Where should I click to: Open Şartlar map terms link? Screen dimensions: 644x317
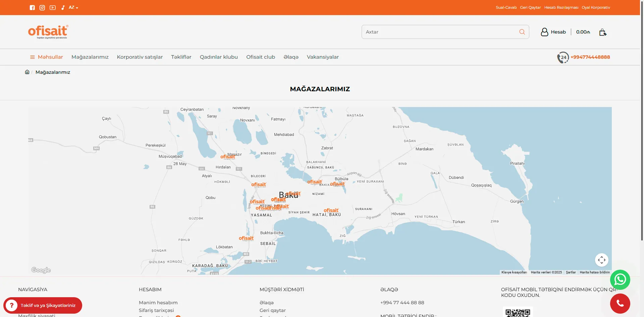pyautogui.click(x=571, y=272)
